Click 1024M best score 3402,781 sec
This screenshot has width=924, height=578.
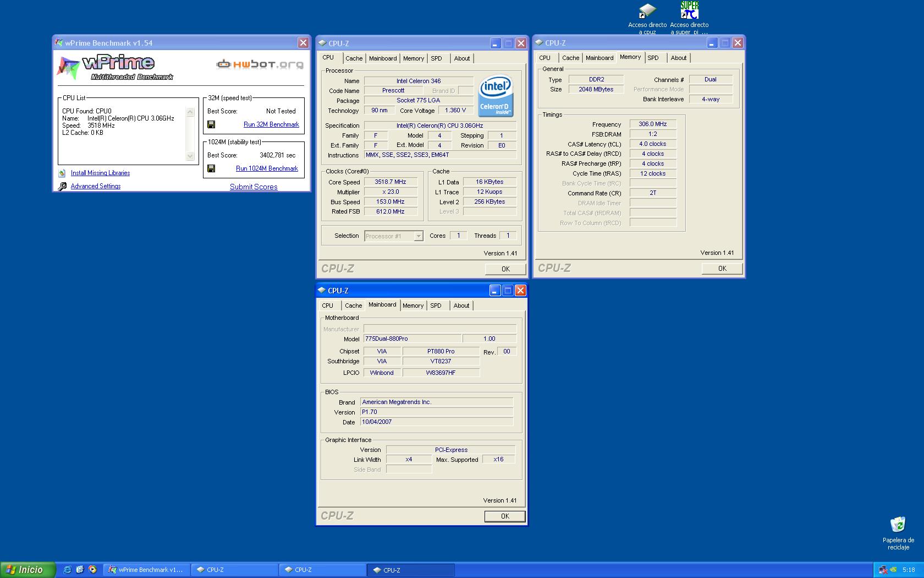click(x=277, y=155)
